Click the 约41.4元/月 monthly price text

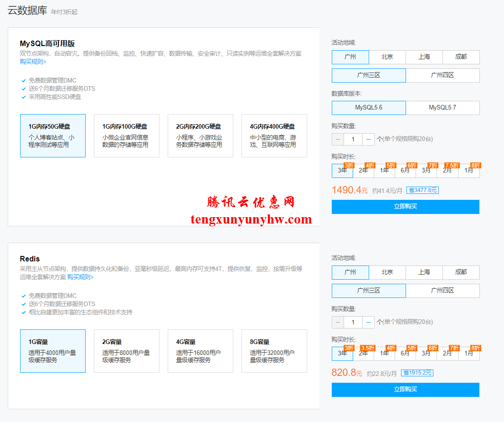pyautogui.click(x=387, y=191)
